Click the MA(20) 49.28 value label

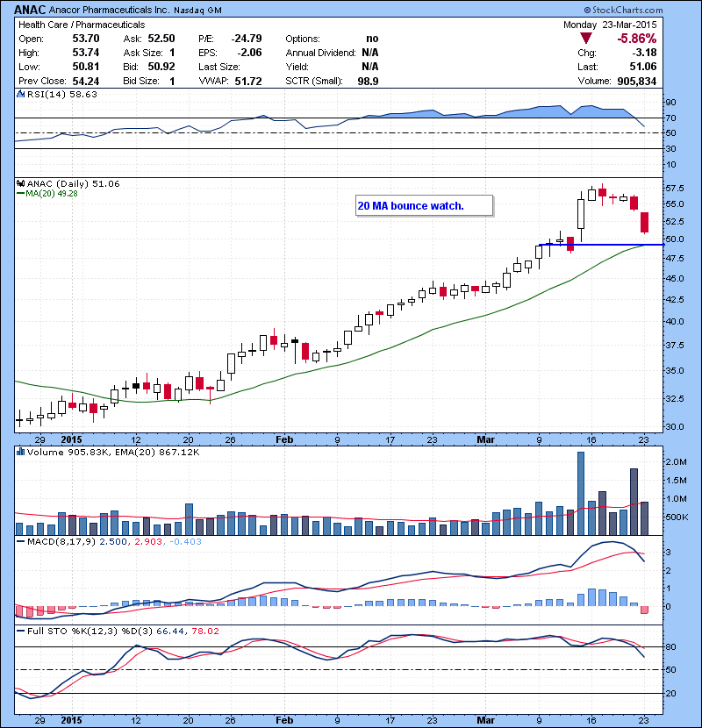coord(52,194)
